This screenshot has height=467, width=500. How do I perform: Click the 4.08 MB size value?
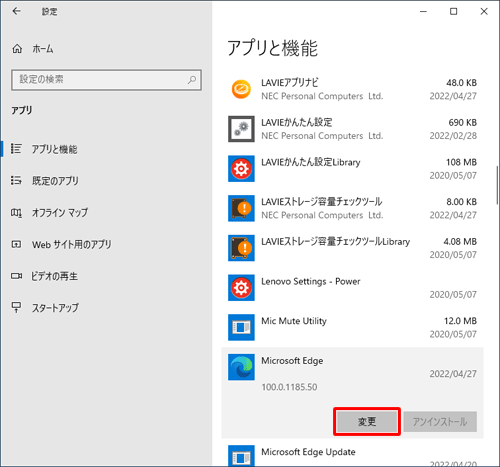(x=460, y=241)
